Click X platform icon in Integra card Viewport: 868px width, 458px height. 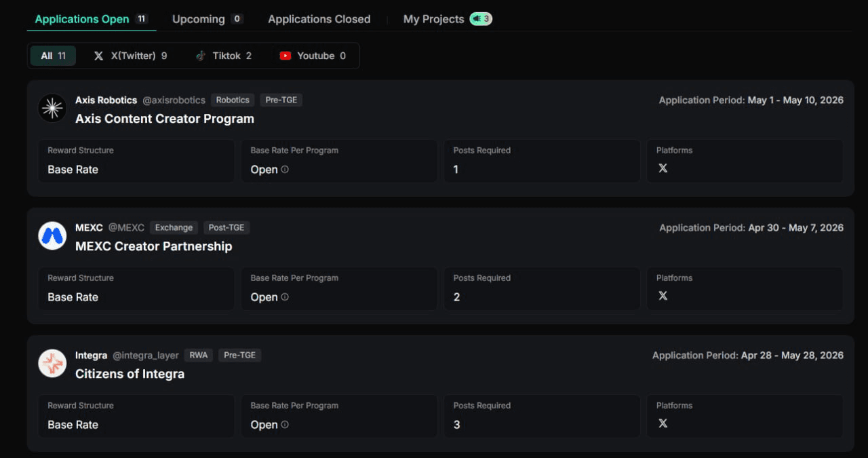(663, 423)
